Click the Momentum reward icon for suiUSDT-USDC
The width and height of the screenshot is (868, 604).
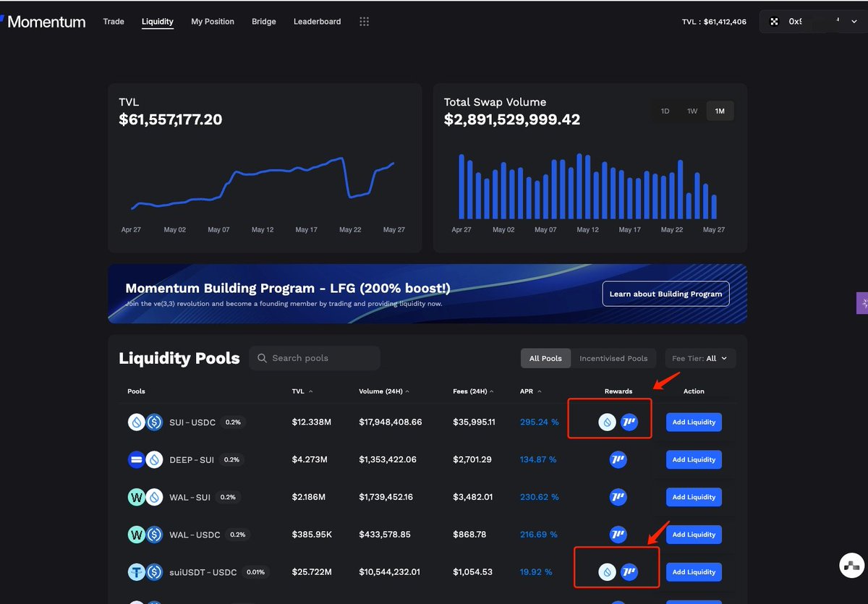629,572
